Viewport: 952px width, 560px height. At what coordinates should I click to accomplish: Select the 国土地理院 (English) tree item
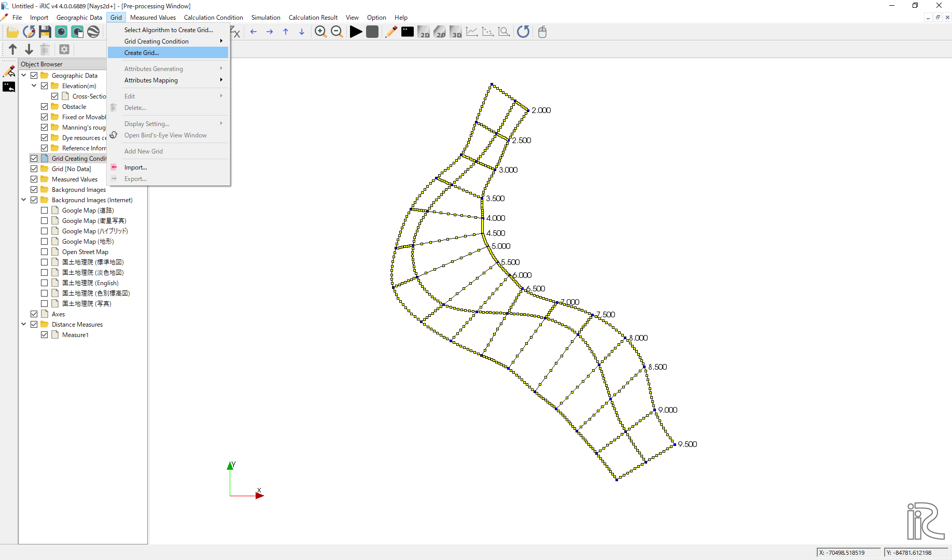pos(90,283)
